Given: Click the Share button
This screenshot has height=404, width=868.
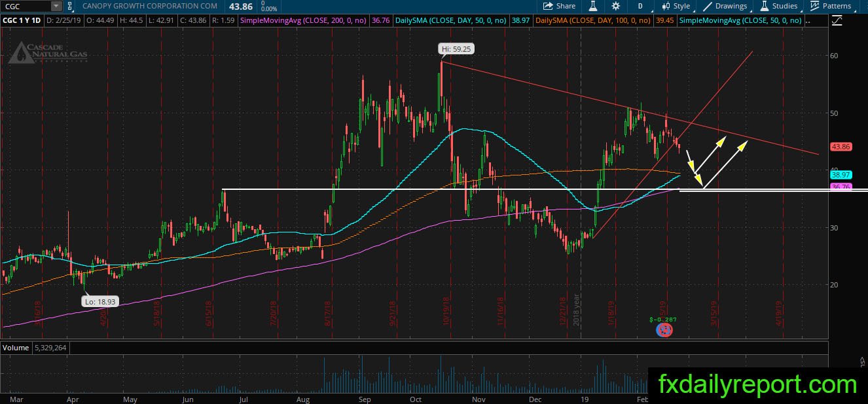Looking at the screenshot, I should (x=560, y=6).
